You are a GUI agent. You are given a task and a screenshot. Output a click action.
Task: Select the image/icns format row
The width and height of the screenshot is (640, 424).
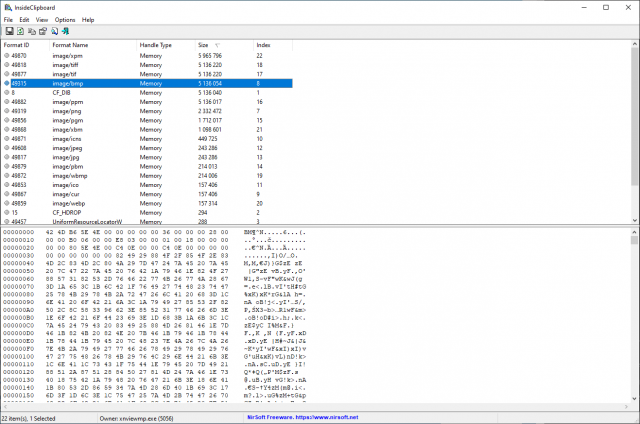(147, 139)
